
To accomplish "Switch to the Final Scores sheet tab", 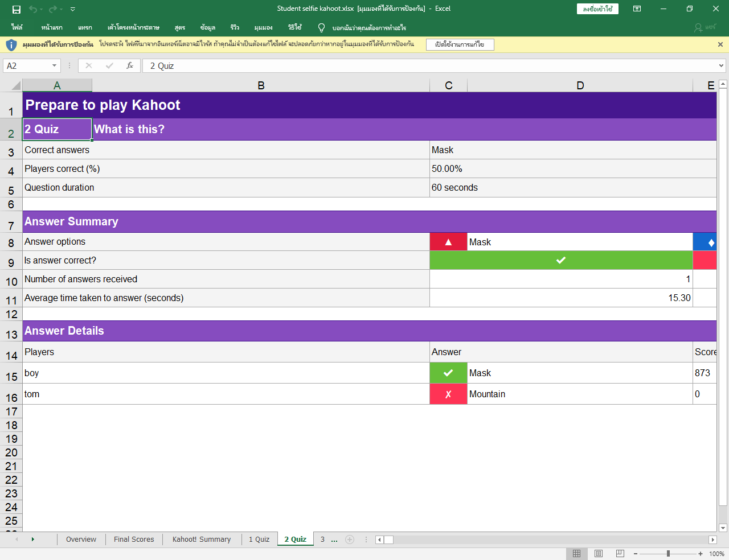I will (x=134, y=540).
